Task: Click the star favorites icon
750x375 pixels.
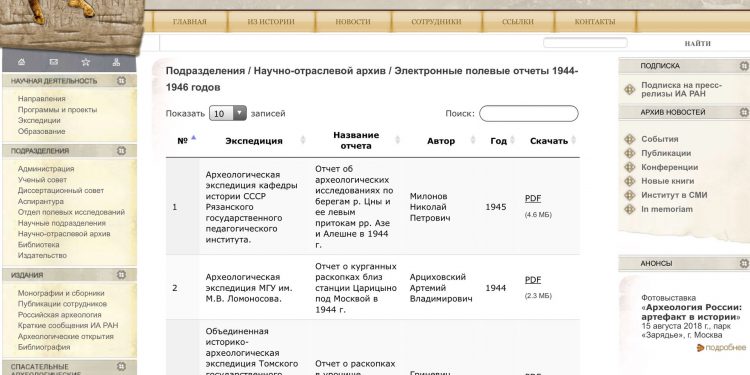Action: click(86, 62)
